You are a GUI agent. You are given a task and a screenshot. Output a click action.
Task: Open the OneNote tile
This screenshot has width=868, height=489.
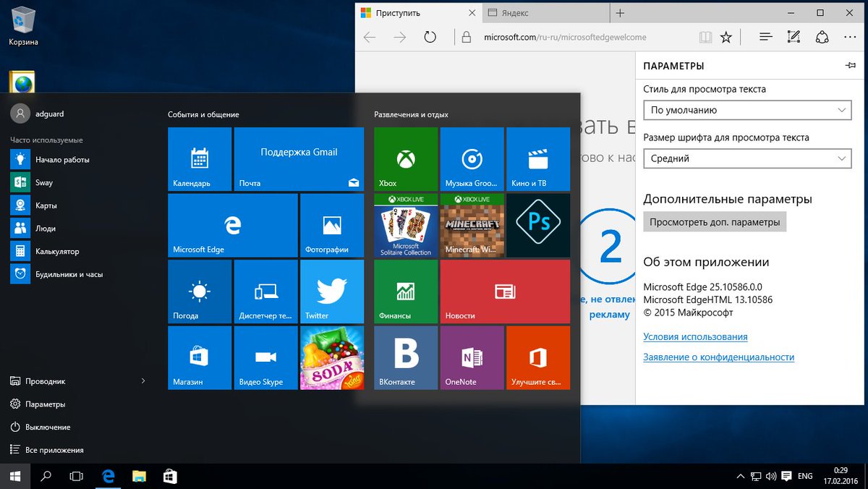[472, 358]
